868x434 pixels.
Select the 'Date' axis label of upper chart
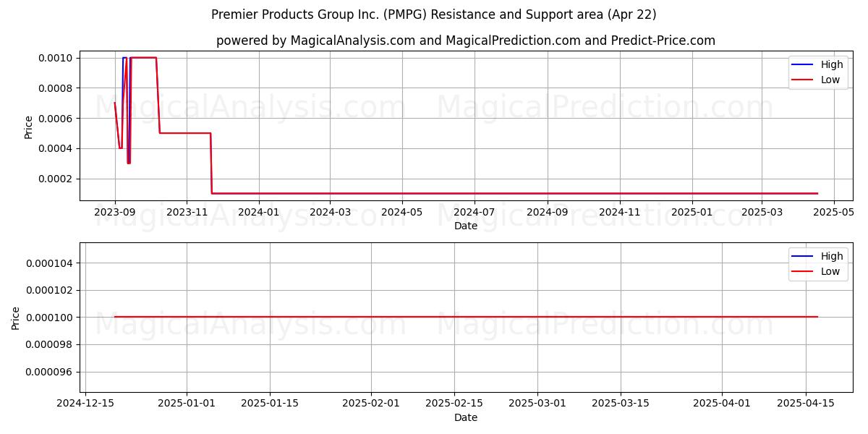[x=466, y=226]
